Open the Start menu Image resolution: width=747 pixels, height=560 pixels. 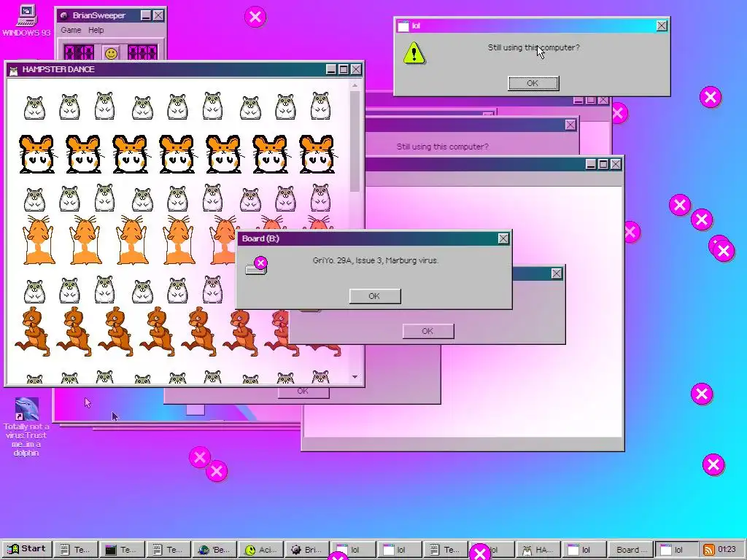[x=27, y=549]
